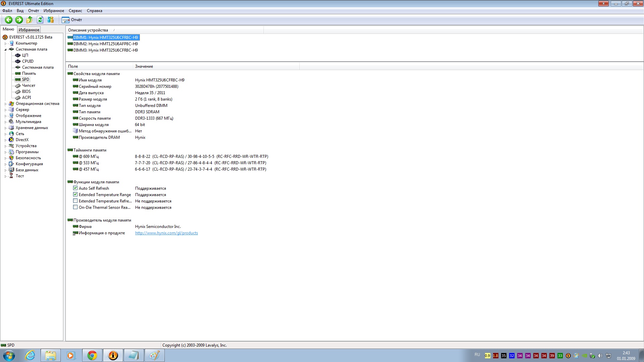Open the Избранное menu in menu bar
Viewport: 644px width, 362px height.
[54, 11]
